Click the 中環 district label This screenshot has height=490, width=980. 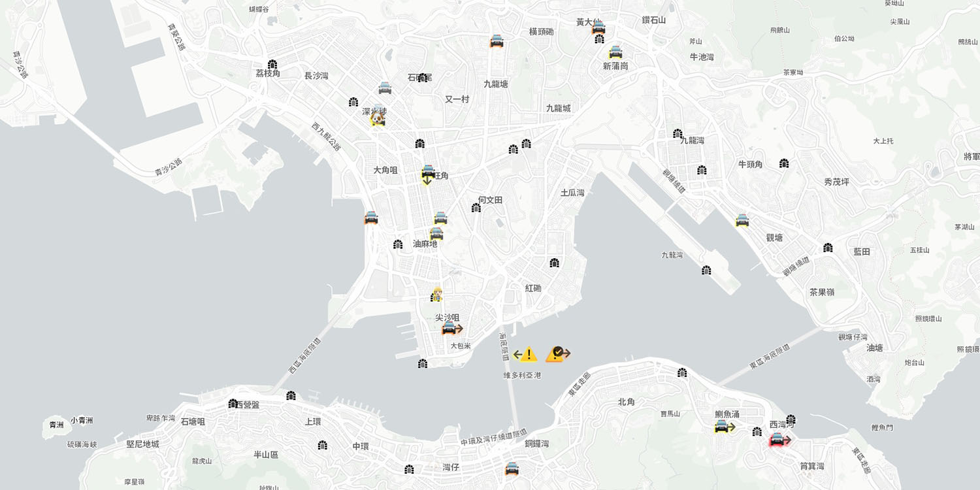[x=361, y=446]
